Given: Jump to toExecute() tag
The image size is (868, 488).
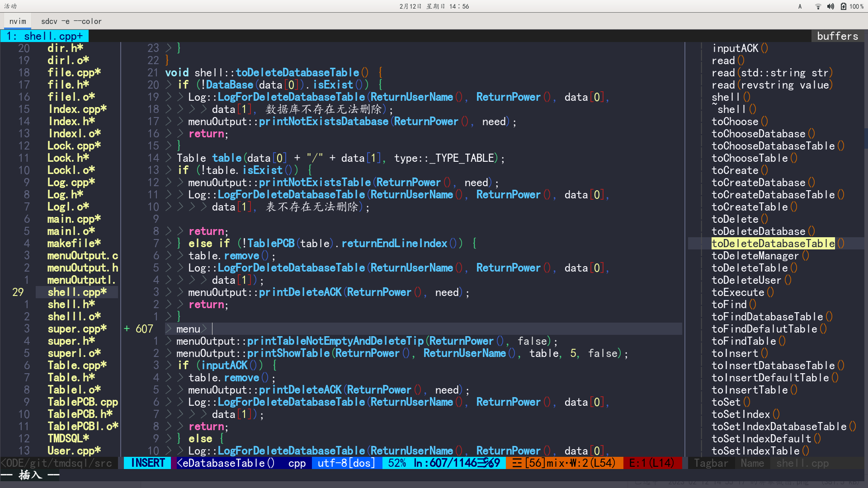Looking at the screenshot, I should [x=743, y=292].
